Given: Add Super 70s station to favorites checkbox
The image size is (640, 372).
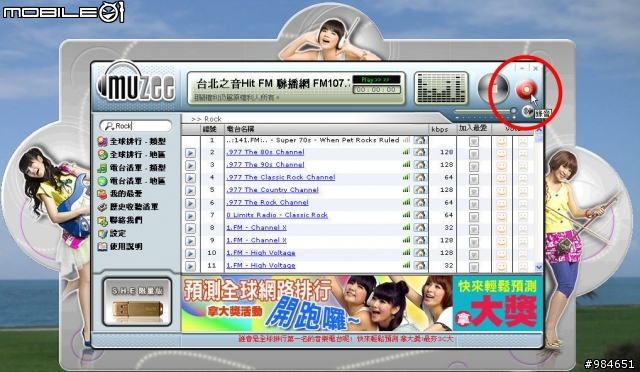Looking at the screenshot, I should click(473, 142).
